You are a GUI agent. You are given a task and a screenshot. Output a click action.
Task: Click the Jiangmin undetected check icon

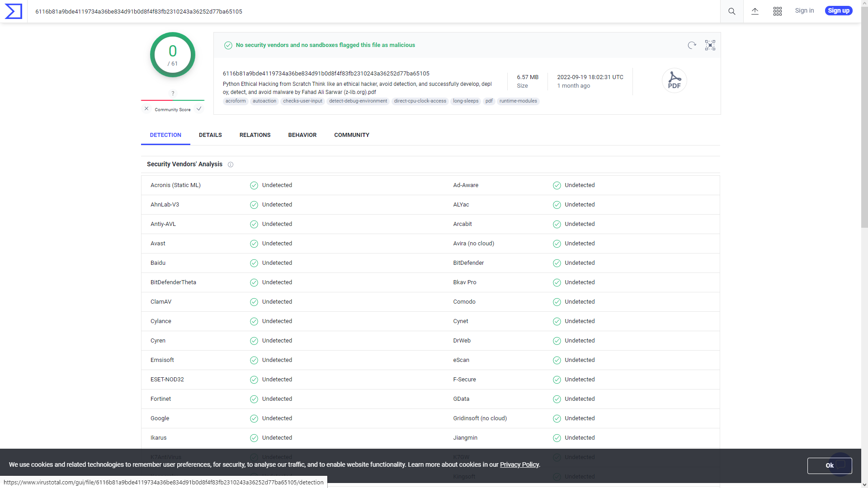(557, 438)
